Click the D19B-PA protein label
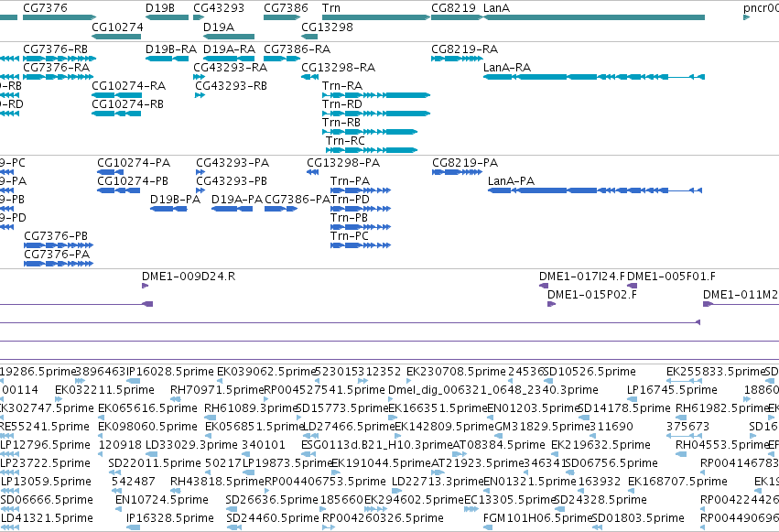 click(176, 200)
